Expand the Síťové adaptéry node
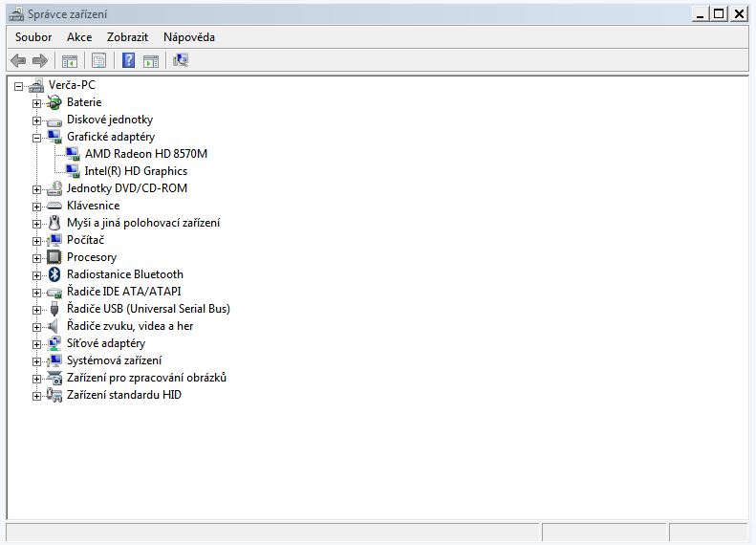Image resolution: width=756 pixels, height=545 pixels. pos(36,344)
